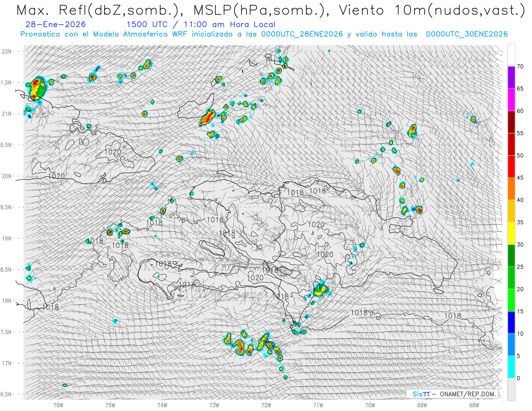532x411 pixels.
Task: Click the '73W' longitude axis label
Action: coord(214,405)
